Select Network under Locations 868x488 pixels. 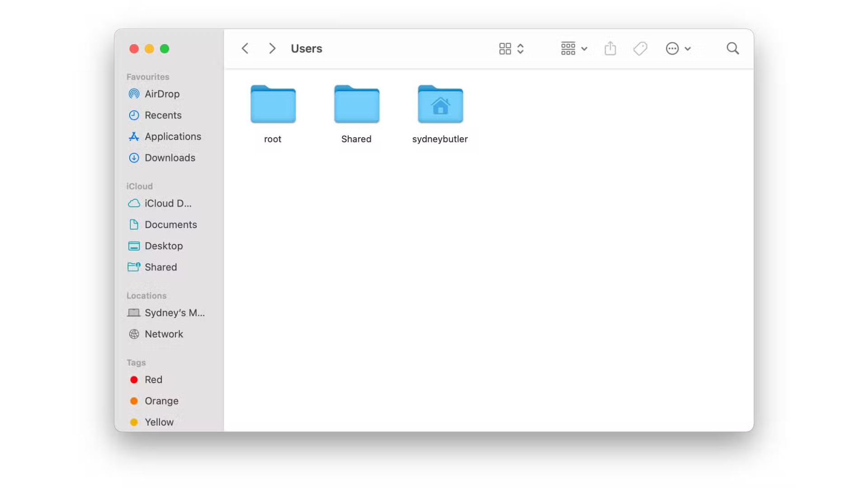(x=163, y=334)
